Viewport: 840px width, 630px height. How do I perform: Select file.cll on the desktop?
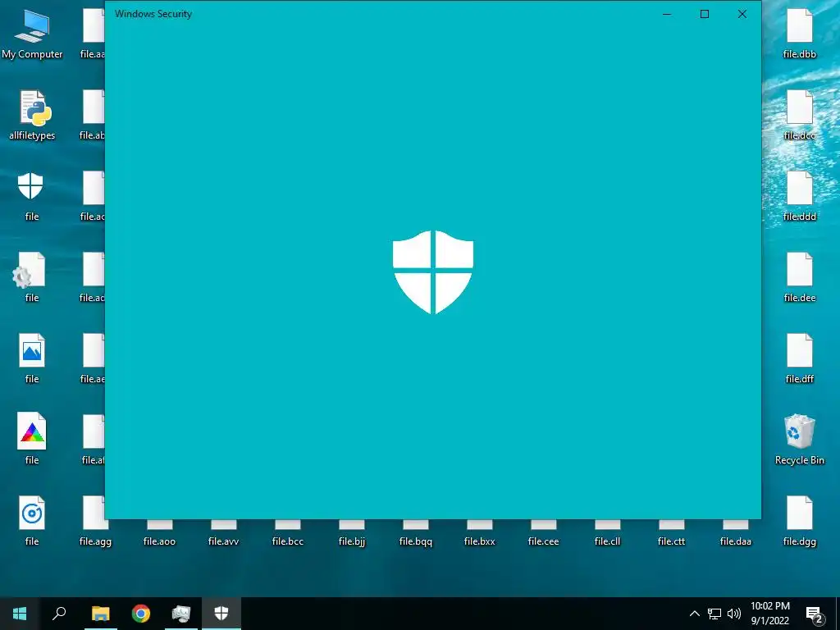point(608,535)
